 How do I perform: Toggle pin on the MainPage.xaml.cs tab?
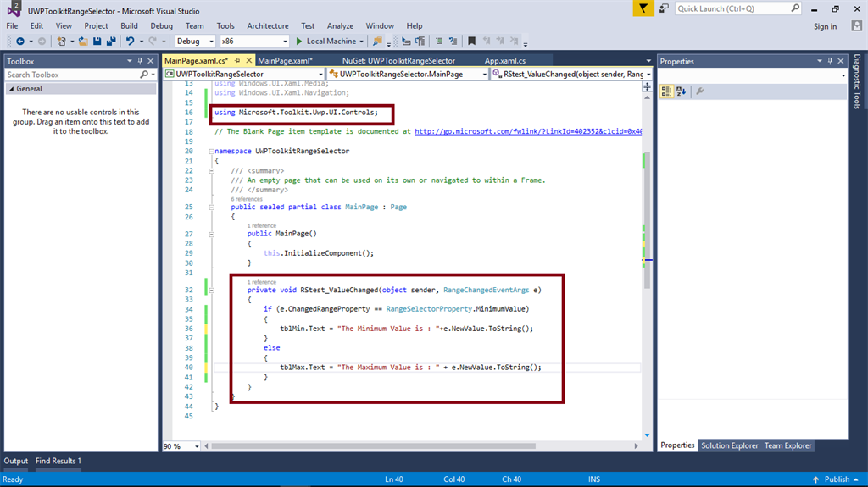tap(236, 61)
